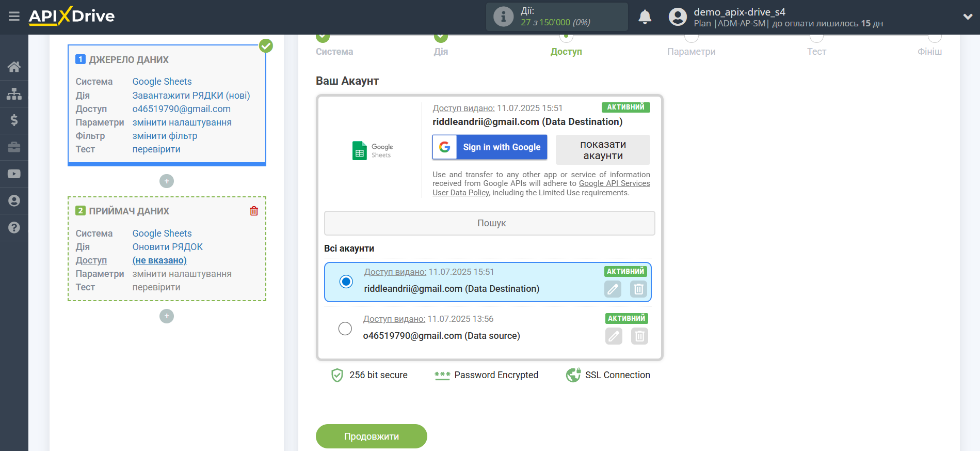Viewport: 980px width, 451px height.
Task: Add a step after the data source
Action: 167,181
